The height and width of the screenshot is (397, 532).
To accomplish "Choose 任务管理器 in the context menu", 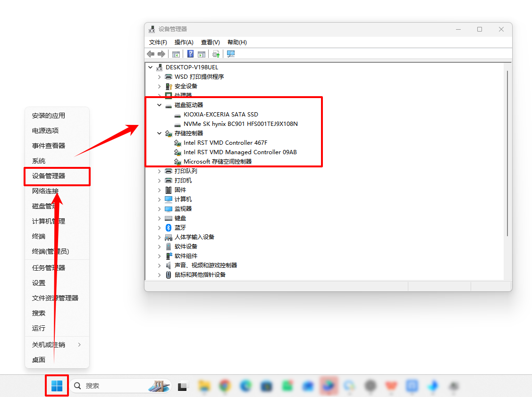I will [x=57, y=268].
